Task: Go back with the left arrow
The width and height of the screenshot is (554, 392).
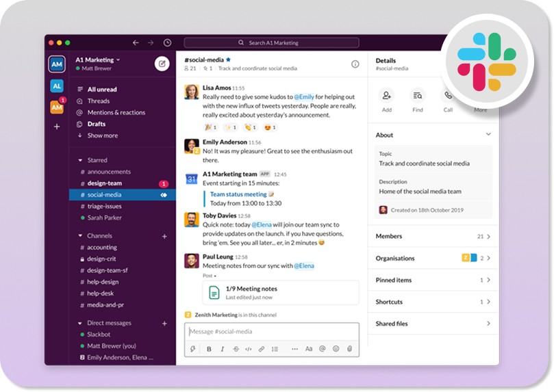Action: pyautogui.click(x=136, y=42)
